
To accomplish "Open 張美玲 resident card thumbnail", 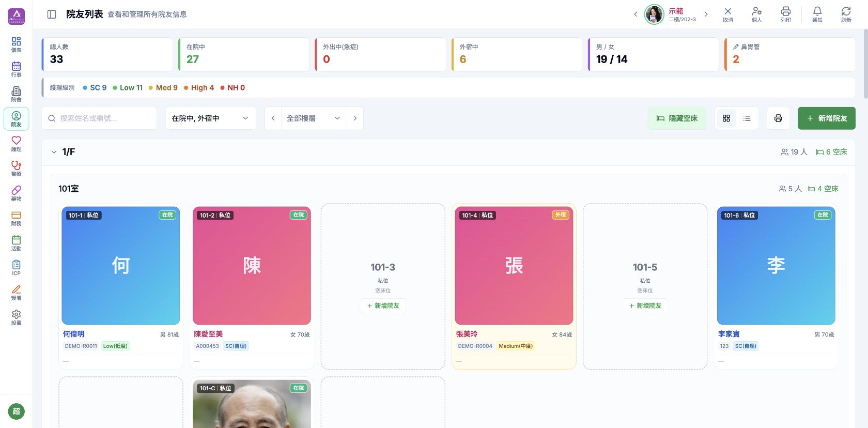I will (x=514, y=266).
